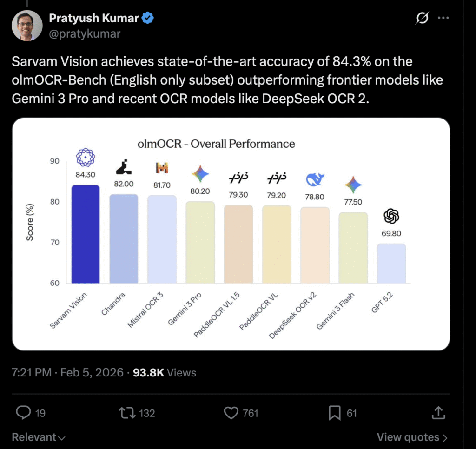Click the dark blue Sarvam Vision bar
Viewport: 476px width, 449px height.
click(85, 234)
